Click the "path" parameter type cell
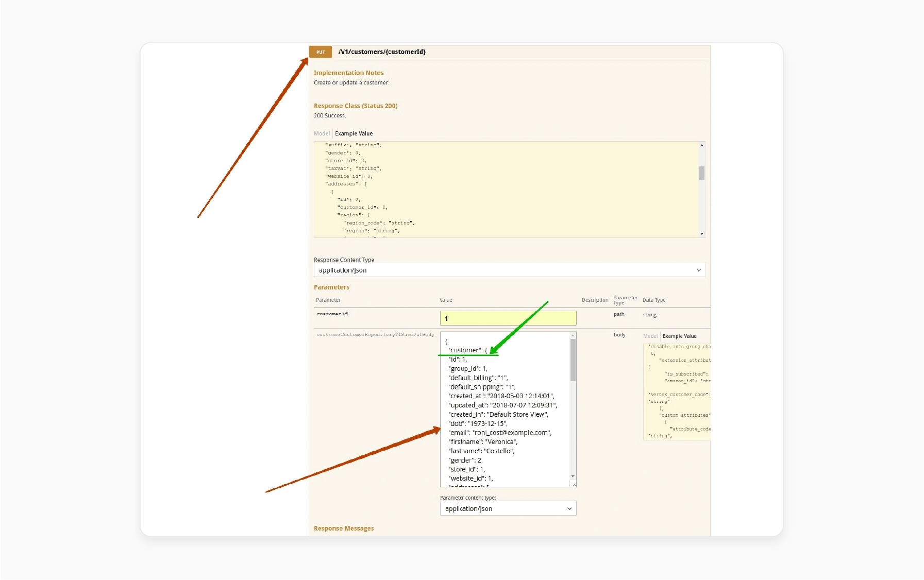The image size is (924, 580). pyautogui.click(x=619, y=314)
